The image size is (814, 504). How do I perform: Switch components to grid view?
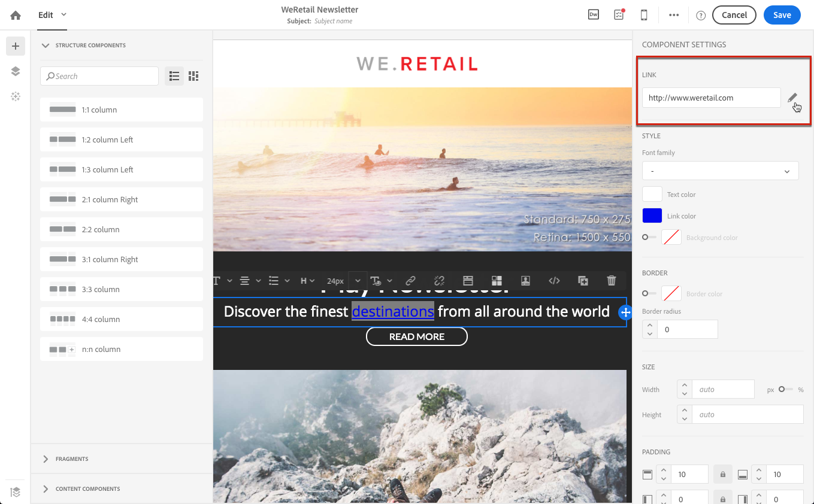[x=193, y=76]
